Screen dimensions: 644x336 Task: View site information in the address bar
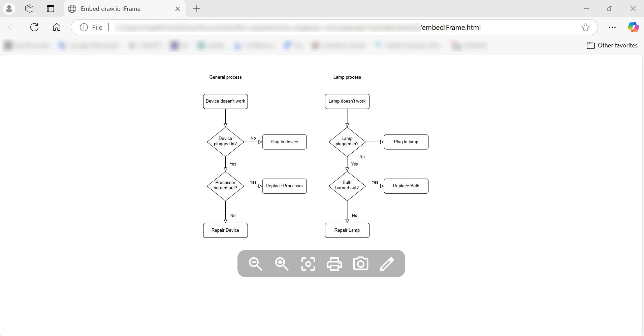83,27
